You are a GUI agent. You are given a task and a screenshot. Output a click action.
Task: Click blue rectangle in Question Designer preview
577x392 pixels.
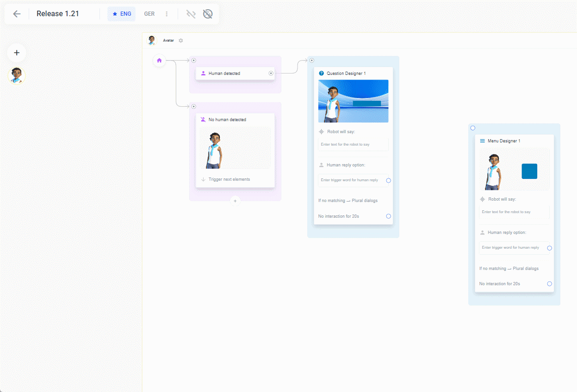pos(367,104)
